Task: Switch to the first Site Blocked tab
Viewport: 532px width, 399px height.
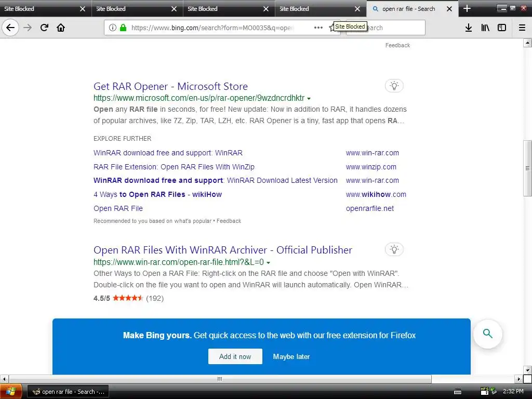Action: click(x=46, y=9)
